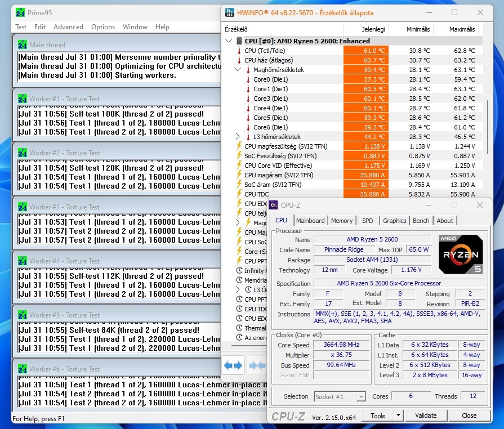Click the Core Voltage 1.176 V value

tap(411, 270)
